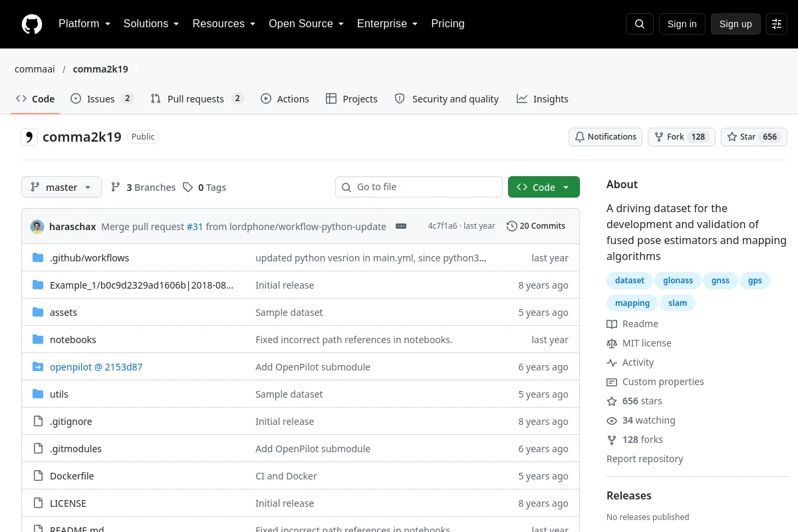This screenshot has height=532, width=798.
Task: Star the repository with Star button
Action: pos(754,137)
